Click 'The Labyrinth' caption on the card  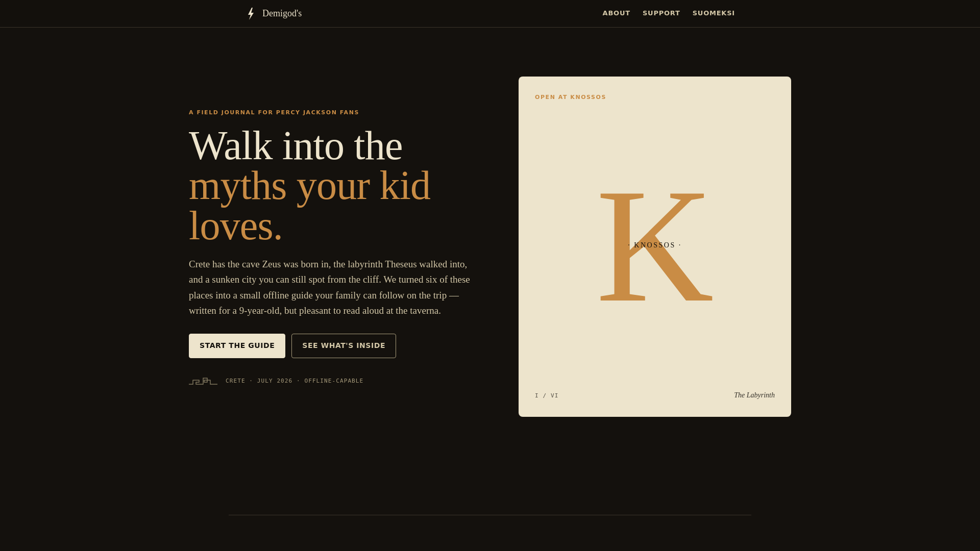[754, 395]
